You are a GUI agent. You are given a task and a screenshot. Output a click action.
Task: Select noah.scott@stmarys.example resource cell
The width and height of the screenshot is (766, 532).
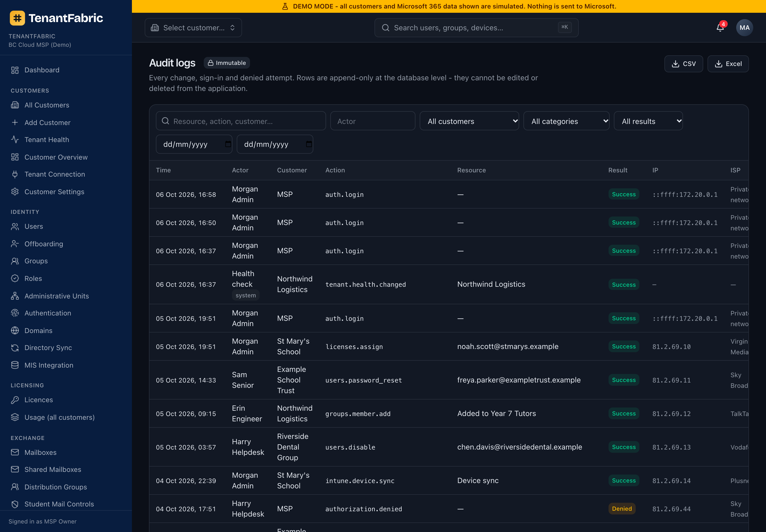(508, 346)
